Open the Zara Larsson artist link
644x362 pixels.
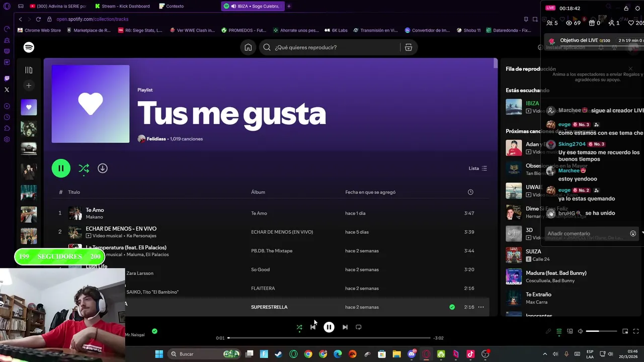pyautogui.click(x=140, y=273)
